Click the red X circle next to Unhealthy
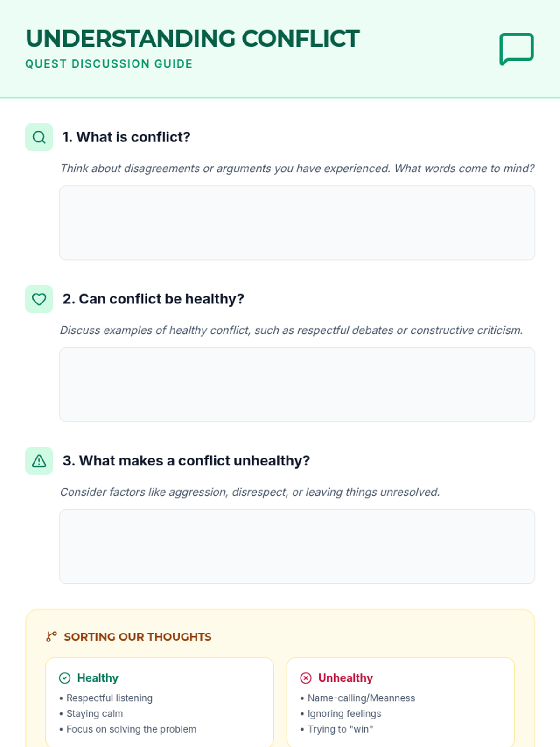 click(306, 678)
